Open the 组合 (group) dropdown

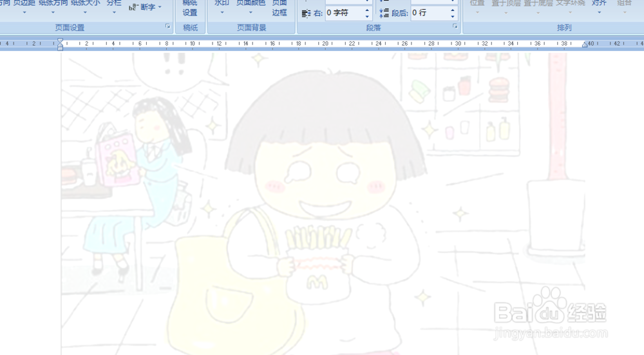pyautogui.click(x=624, y=7)
